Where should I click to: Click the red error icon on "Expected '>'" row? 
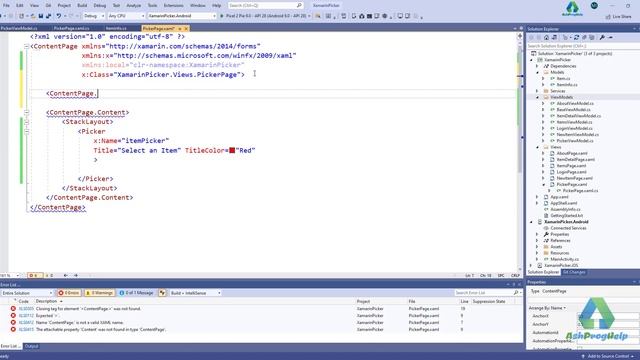coord(13,316)
